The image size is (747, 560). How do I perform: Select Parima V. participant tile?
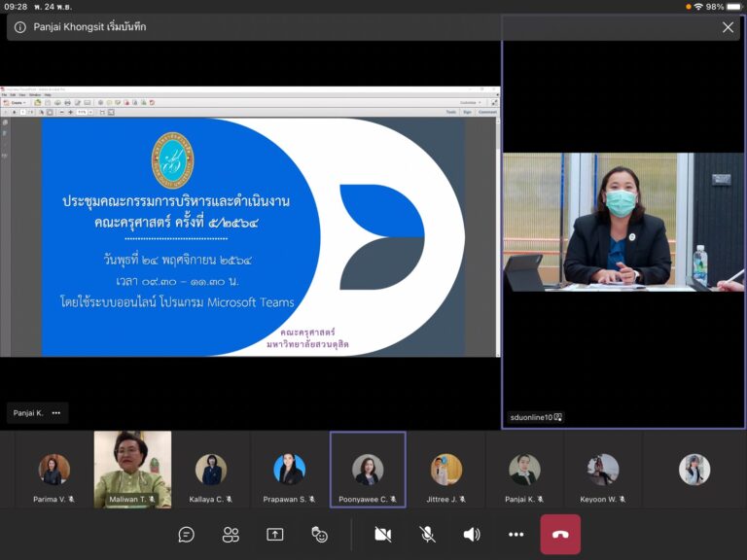pyautogui.click(x=53, y=470)
